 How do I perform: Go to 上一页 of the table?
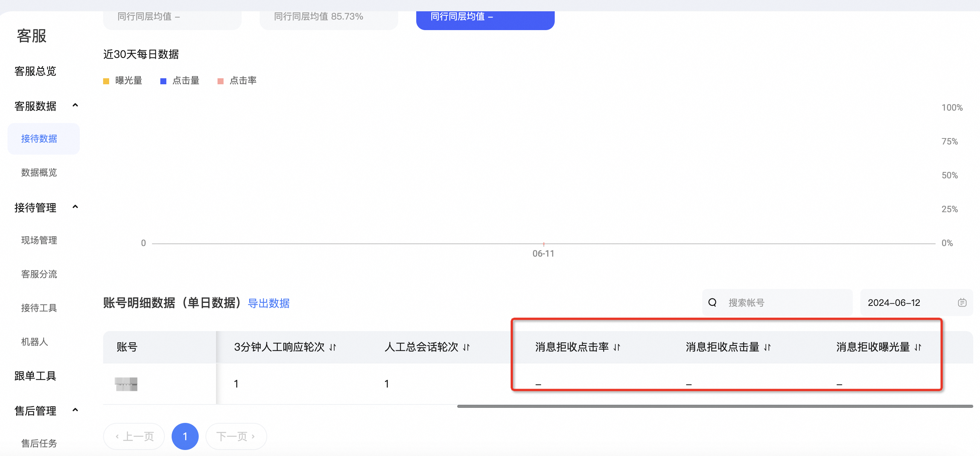(134, 436)
